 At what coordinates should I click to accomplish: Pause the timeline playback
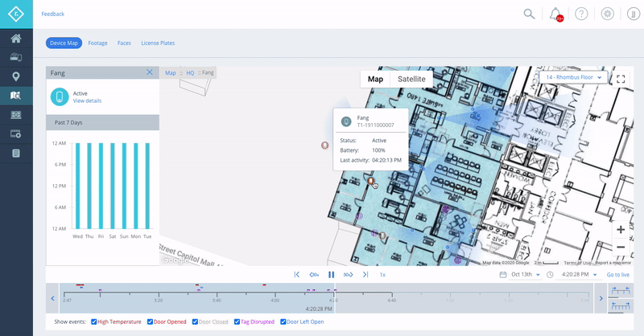(x=331, y=275)
